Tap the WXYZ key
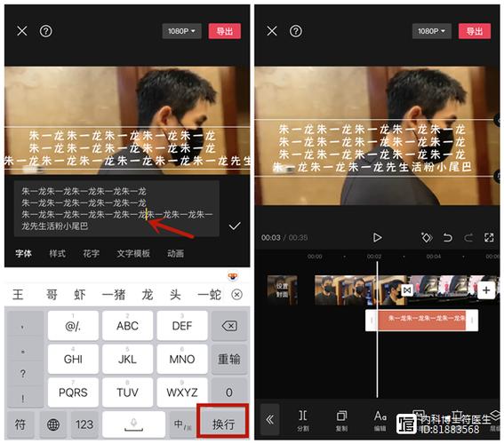This screenshot has width=504, height=444. coord(182,392)
